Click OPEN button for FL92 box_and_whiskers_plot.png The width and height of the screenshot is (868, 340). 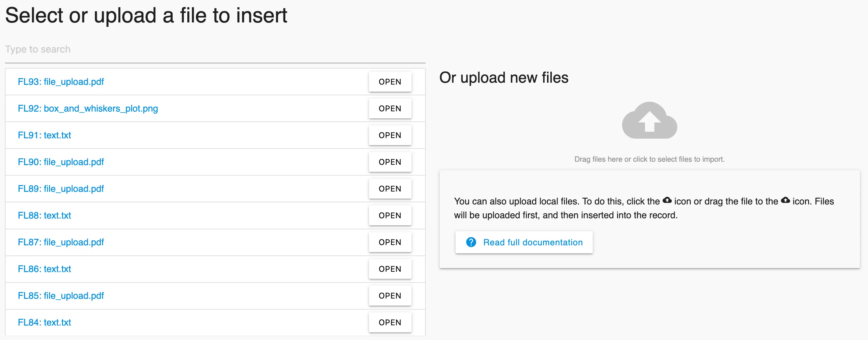point(390,108)
